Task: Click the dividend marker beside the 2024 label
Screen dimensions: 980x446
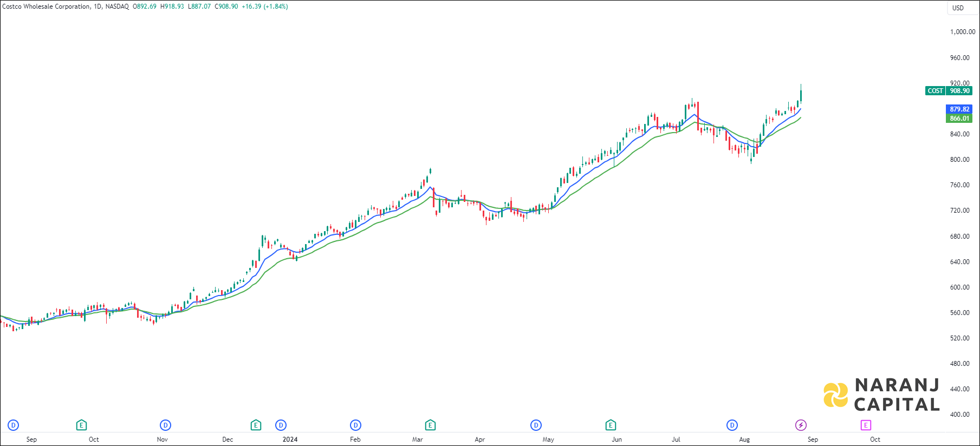Action: point(281,425)
